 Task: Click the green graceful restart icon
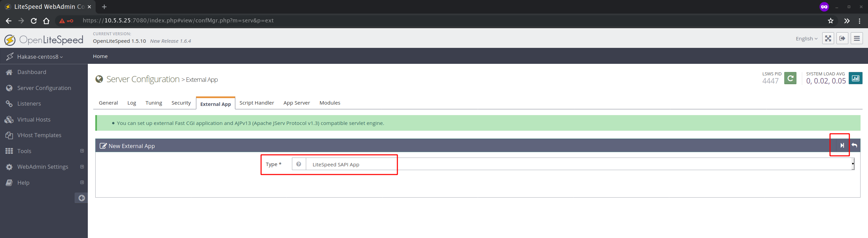(x=790, y=78)
